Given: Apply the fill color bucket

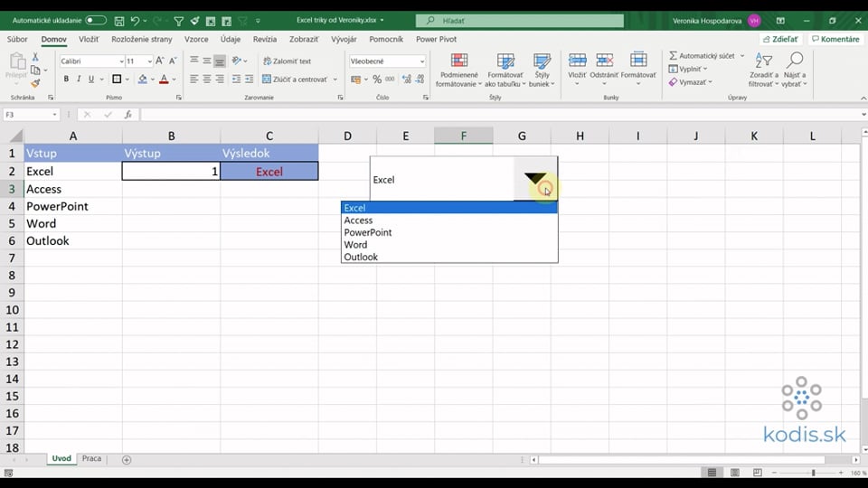Looking at the screenshot, I should [x=143, y=80].
